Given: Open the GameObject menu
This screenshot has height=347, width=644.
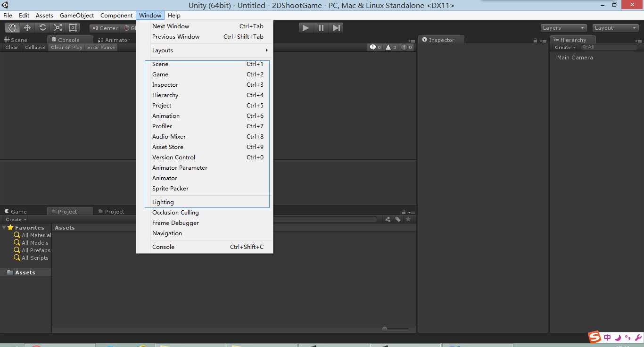Looking at the screenshot, I should [77, 15].
